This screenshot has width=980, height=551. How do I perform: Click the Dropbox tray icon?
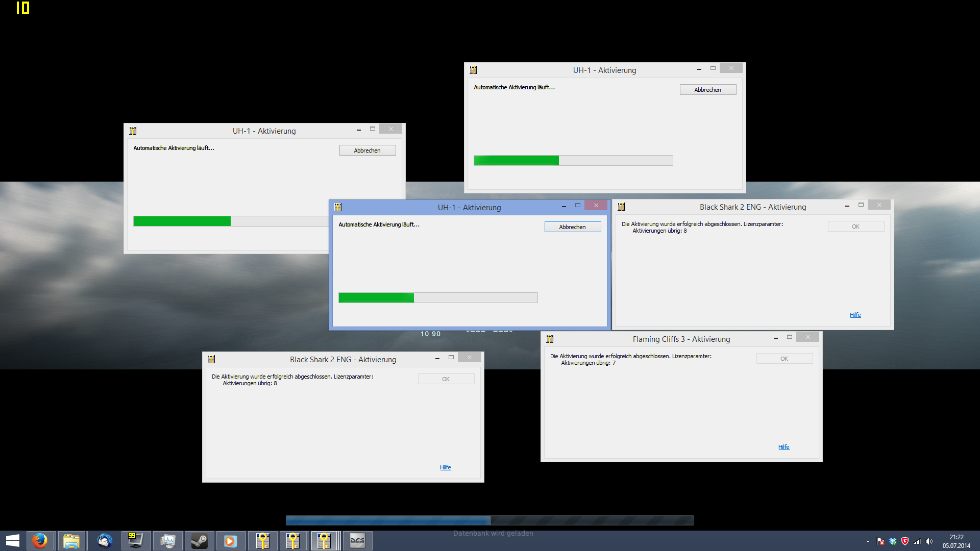893,541
